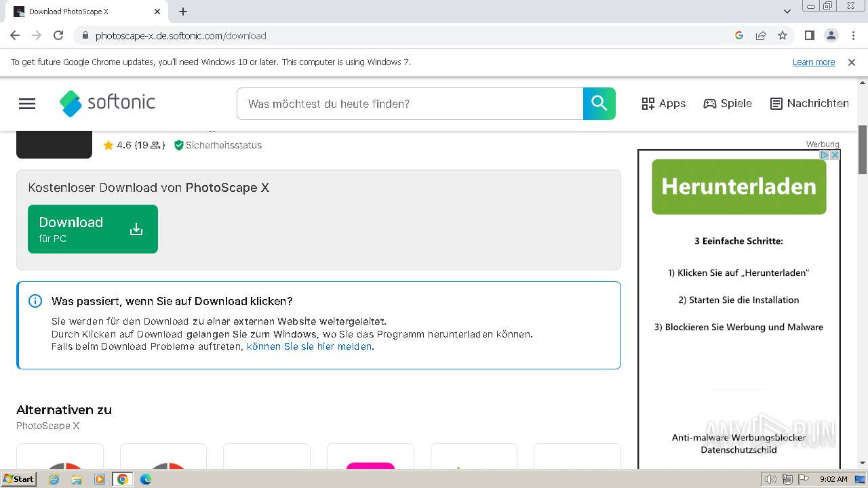Open Internet Explorer from the taskbar

pyautogui.click(x=54, y=479)
